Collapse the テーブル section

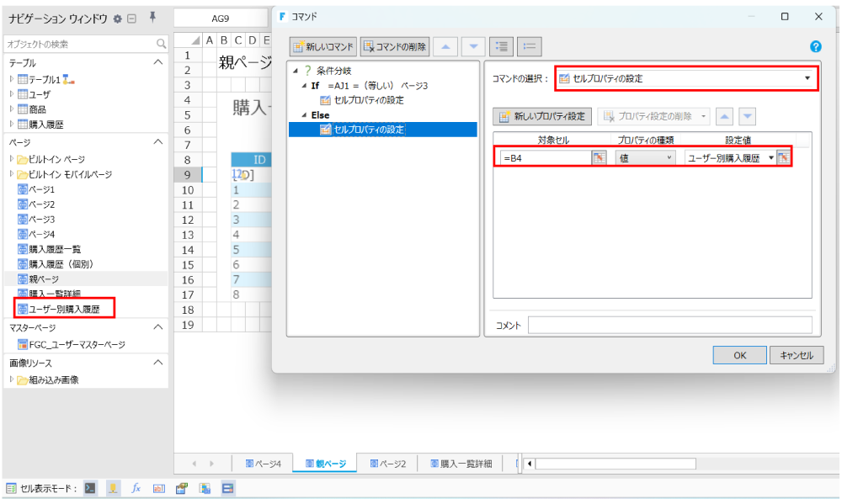(x=158, y=62)
